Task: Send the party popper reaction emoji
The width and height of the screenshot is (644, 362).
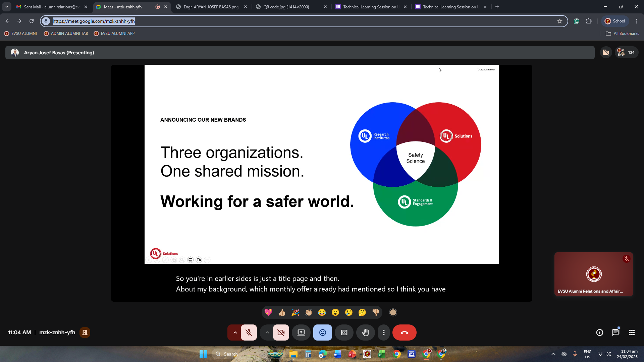Action: (x=295, y=312)
